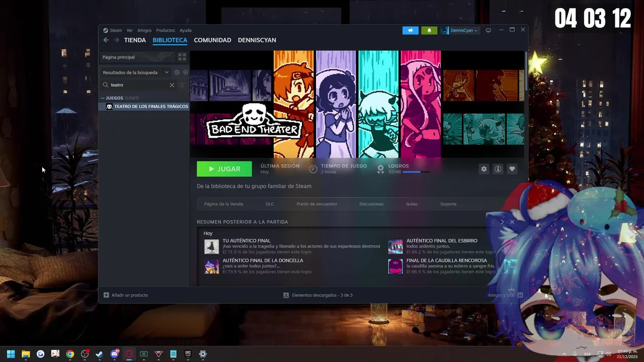
Task: Go back with the left arrow
Action: (106, 40)
